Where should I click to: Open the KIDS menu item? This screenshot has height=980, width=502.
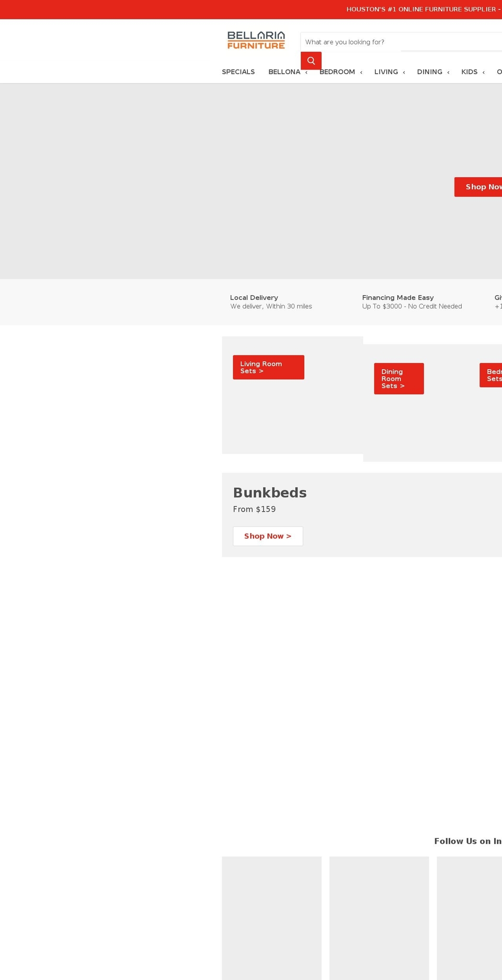click(x=469, y=72)
